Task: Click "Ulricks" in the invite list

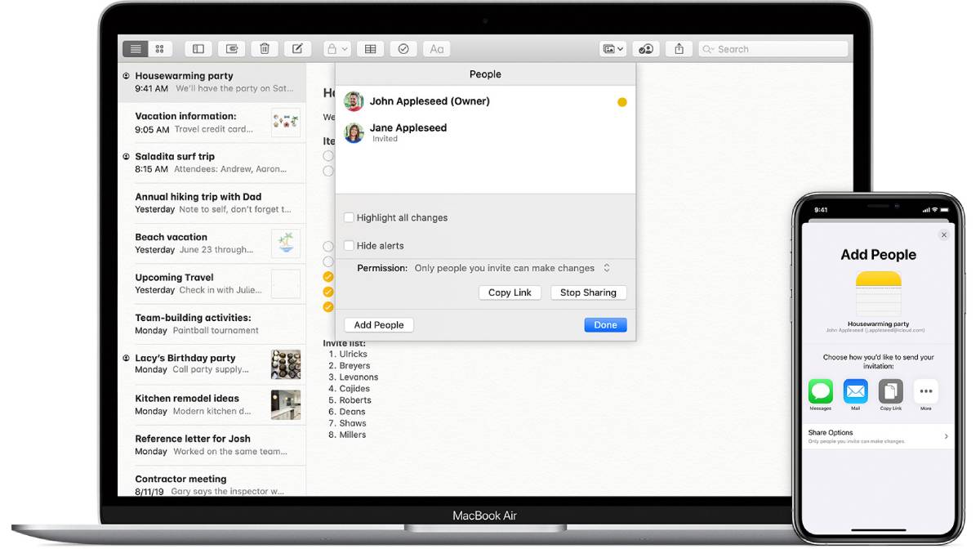Action: coord(353,355)
